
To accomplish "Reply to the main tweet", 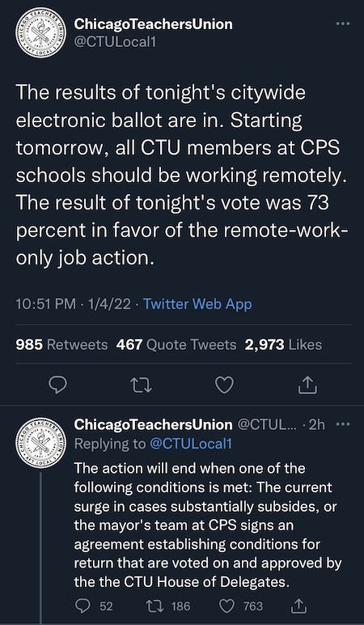I will pos(57,385).
